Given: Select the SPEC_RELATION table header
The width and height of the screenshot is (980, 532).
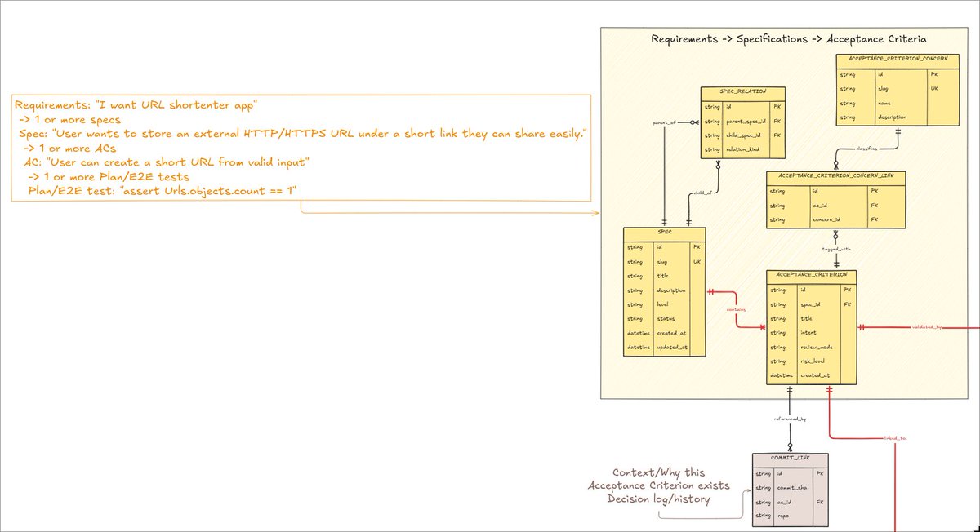Looking at the screenshot, I should point(744,92).
